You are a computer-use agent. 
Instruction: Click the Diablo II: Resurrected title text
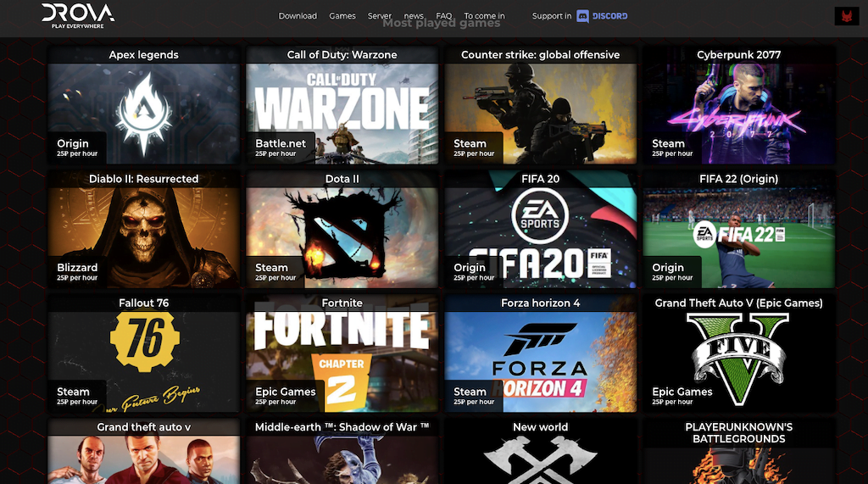click(144, 179)
